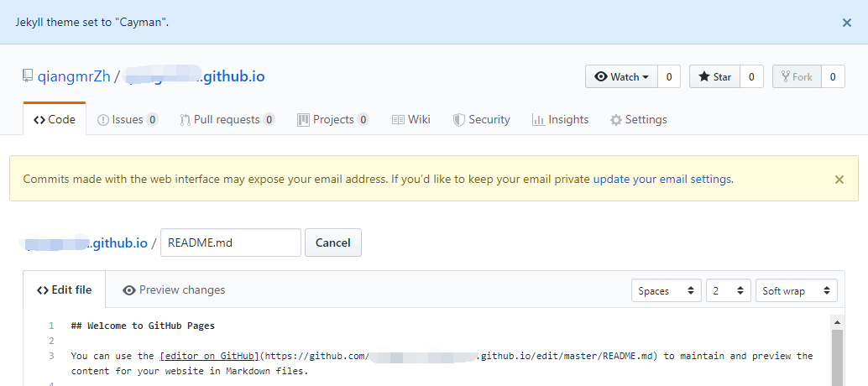Screen dimensions: 868x386
Task: Open the Watch dropdown button
Action: click(622, 76)
